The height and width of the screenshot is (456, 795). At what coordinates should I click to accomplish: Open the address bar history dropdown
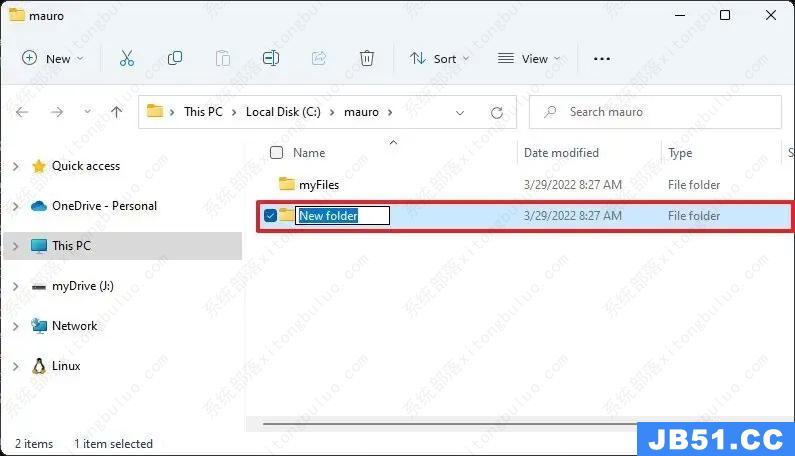463,112
